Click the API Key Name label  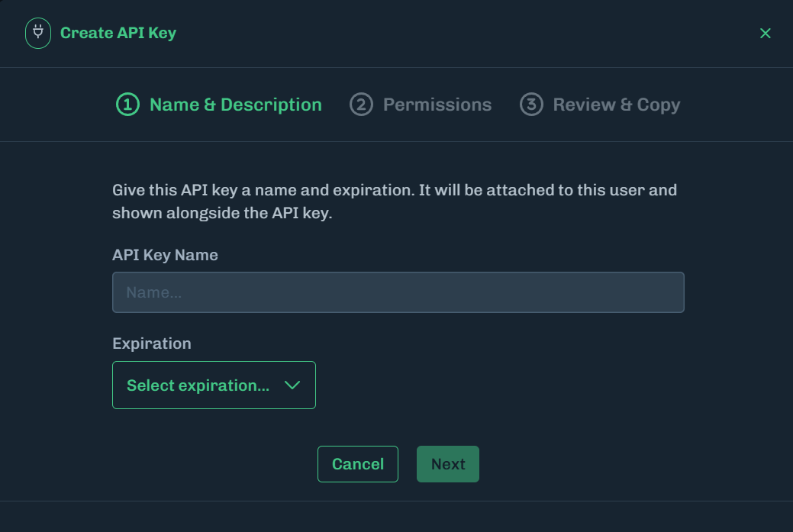point(166,255)
